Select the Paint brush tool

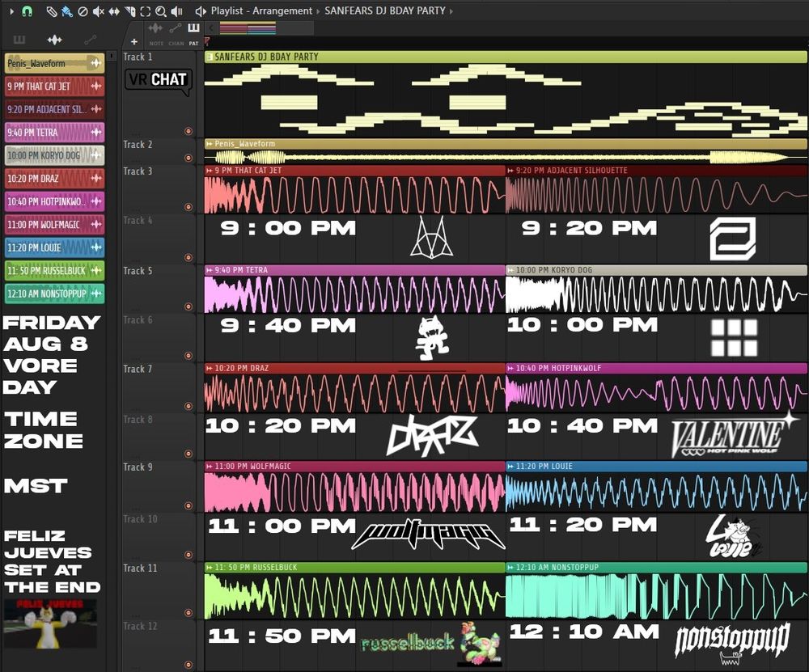coord(67,11)
